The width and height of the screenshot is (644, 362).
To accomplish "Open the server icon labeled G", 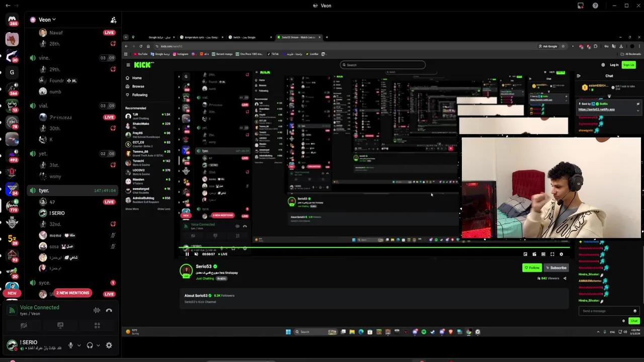I will (12, 72).
